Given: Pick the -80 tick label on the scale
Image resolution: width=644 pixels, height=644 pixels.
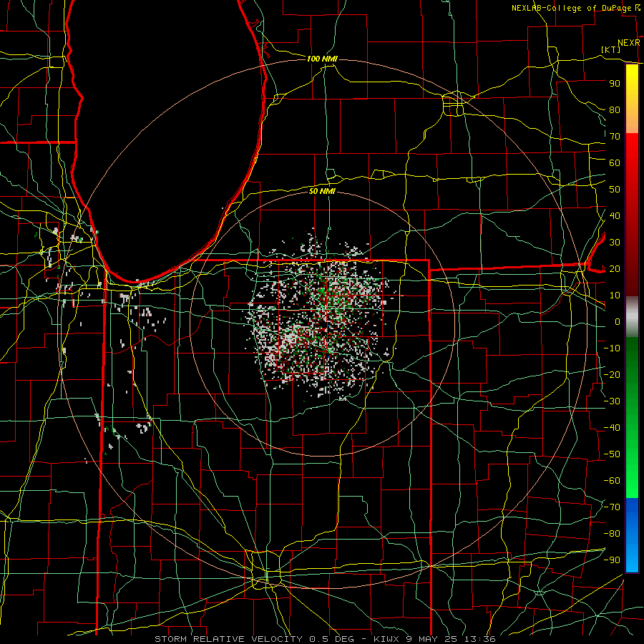Looking at the screenshot, I should (x=612, y=534).
